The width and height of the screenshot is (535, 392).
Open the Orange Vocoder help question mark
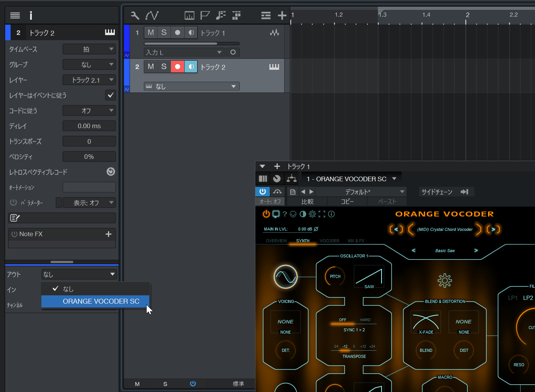[285, 214]
